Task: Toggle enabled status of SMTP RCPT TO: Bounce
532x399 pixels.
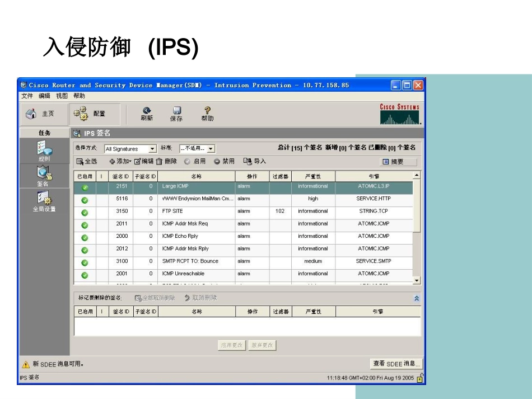Action: click(85, 262)
